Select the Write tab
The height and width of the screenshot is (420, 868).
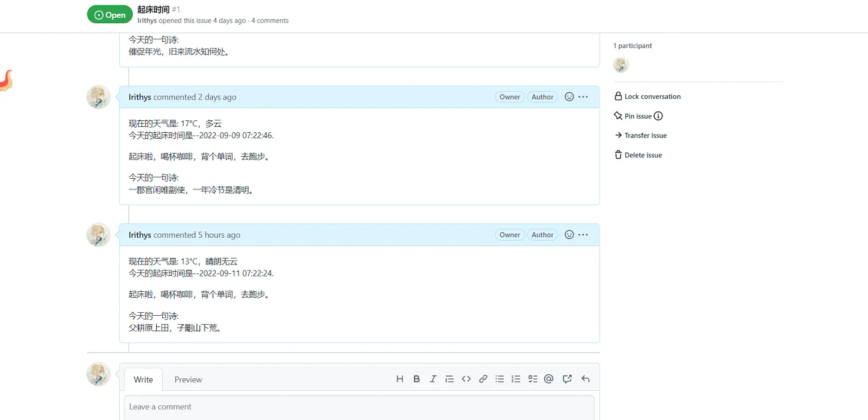pyautogui.click(x=143, y=379)
